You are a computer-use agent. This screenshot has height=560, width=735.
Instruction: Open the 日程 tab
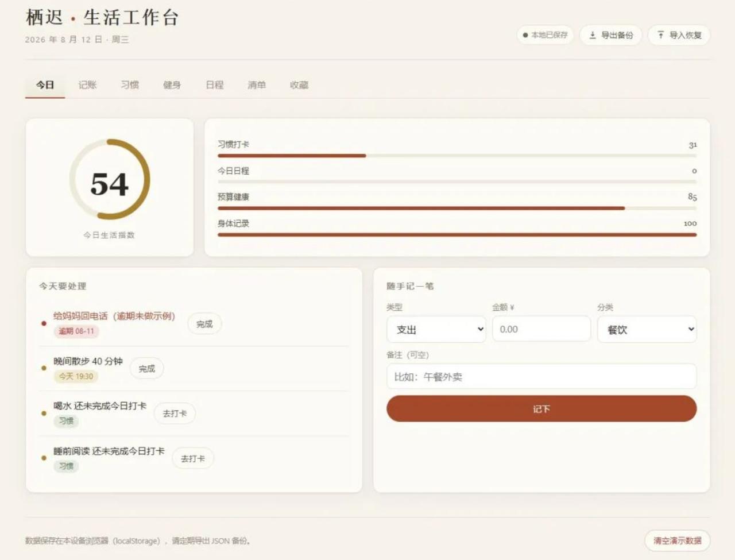[x=214, y=85]
